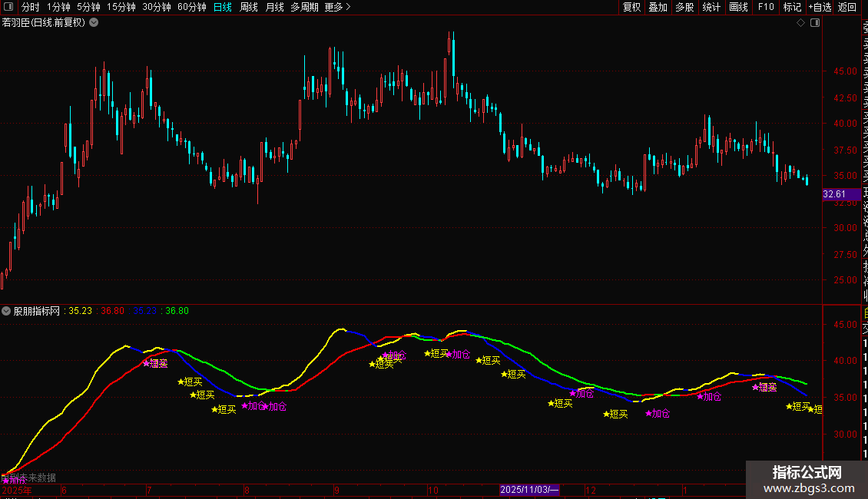Expand the 若羽臣 chart title dropdown

94,23
